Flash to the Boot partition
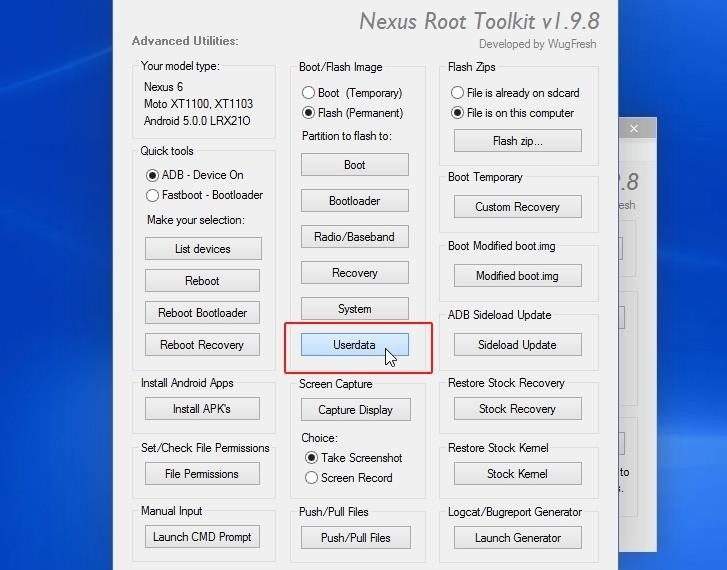Image resolution: width=727 pixels, height=570 pixels. coord(355,165)
